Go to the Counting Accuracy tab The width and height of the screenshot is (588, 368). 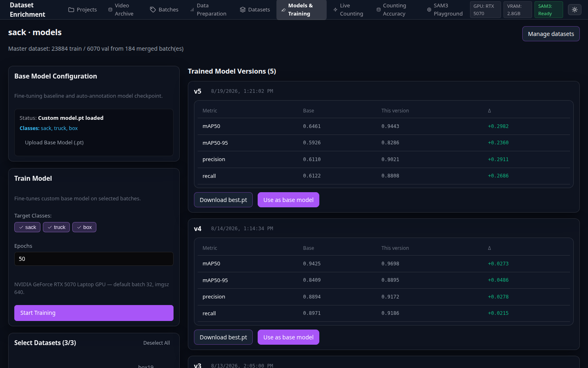391,9
